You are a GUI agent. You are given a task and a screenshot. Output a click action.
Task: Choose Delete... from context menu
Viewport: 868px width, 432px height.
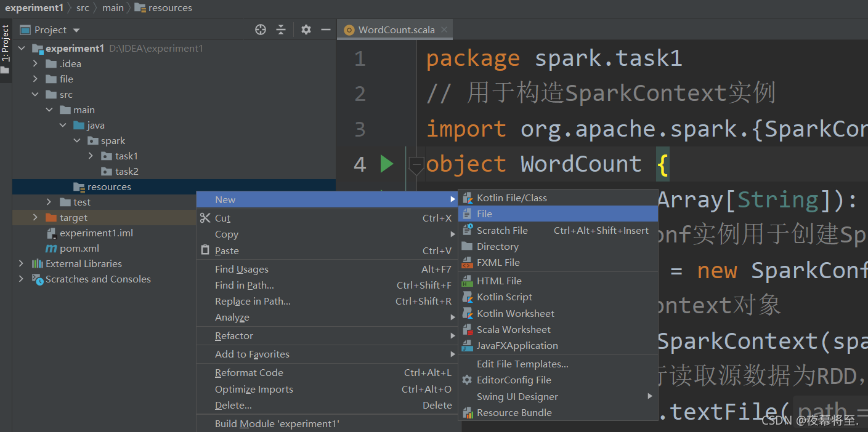[327, 405]
